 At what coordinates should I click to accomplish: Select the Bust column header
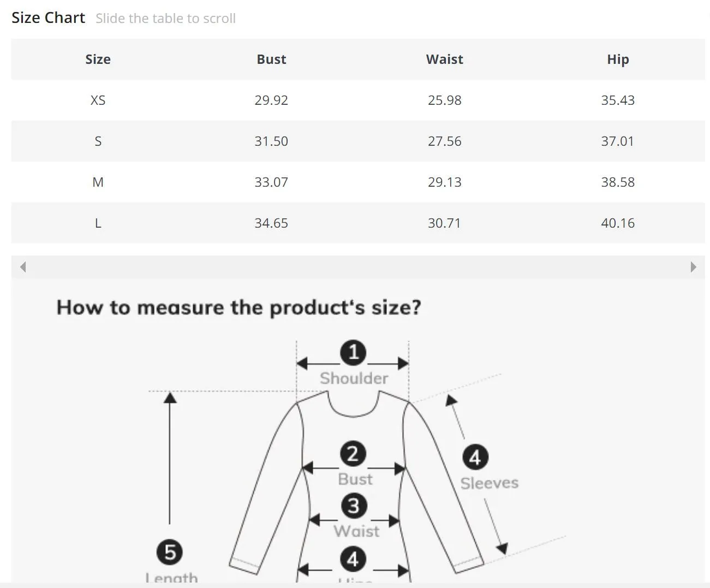(x=271, y=60)
